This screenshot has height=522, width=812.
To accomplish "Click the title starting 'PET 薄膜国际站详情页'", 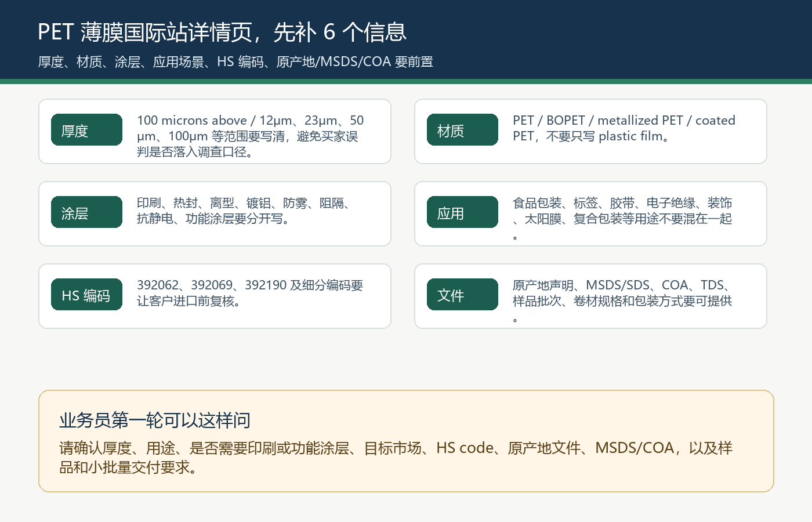I will [222, 32].
